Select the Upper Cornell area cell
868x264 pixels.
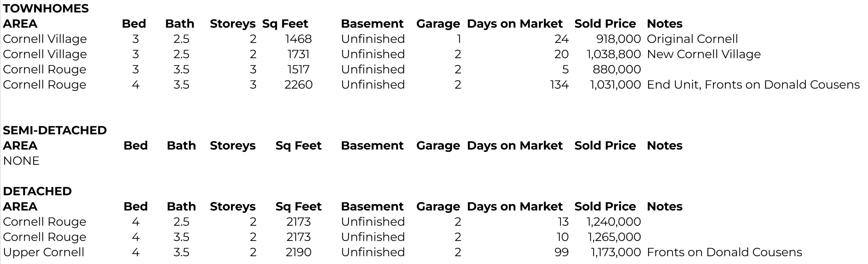(x=43, y=252)
